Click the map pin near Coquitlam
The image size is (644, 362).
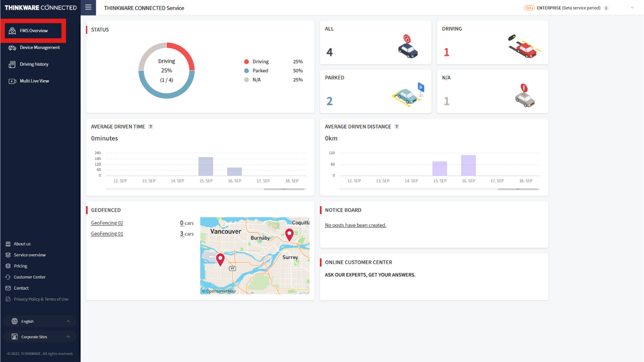[289, 235]
